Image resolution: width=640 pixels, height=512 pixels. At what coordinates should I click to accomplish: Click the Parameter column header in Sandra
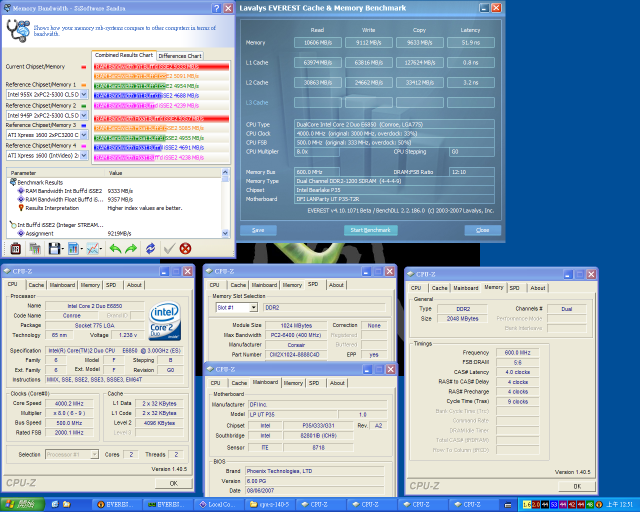56,173
